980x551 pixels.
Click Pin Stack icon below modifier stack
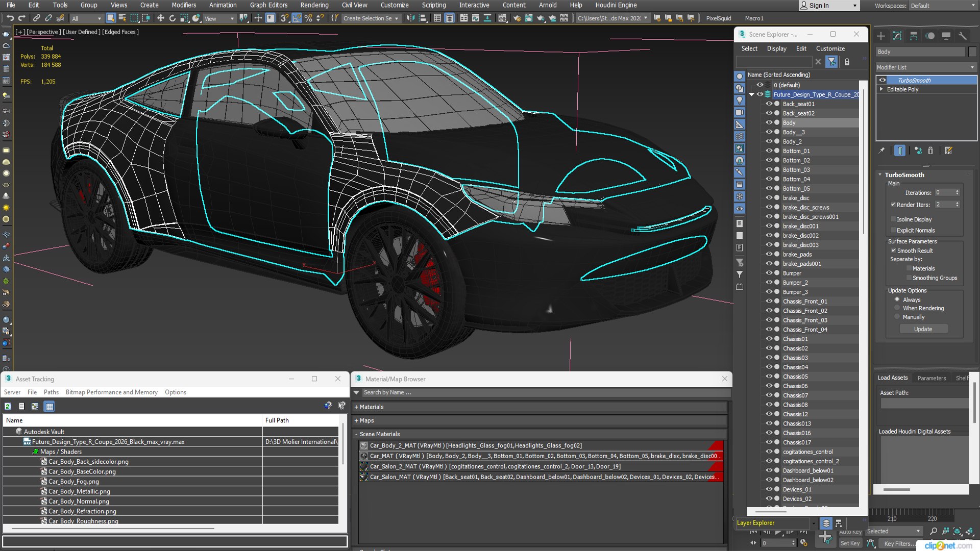click(x=881, y=151)
